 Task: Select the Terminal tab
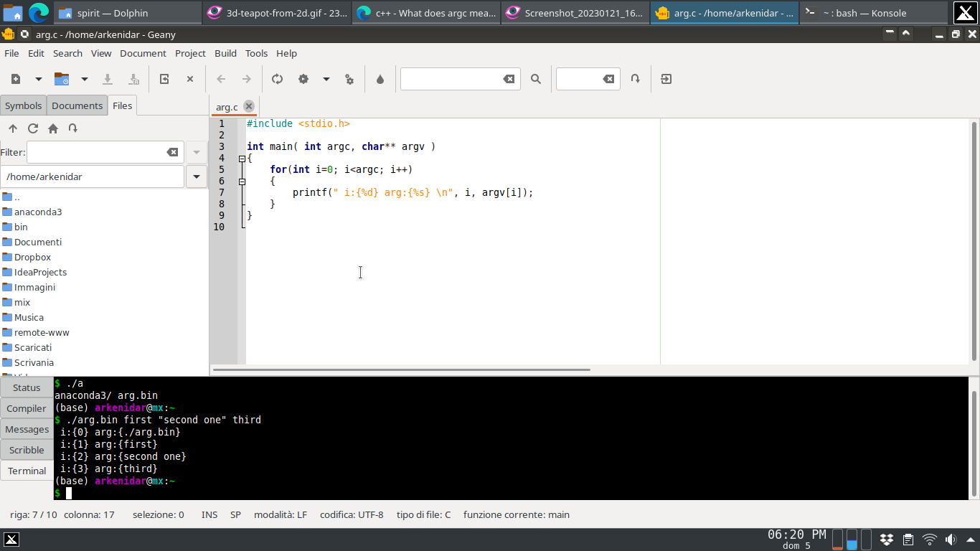point(27,471)
